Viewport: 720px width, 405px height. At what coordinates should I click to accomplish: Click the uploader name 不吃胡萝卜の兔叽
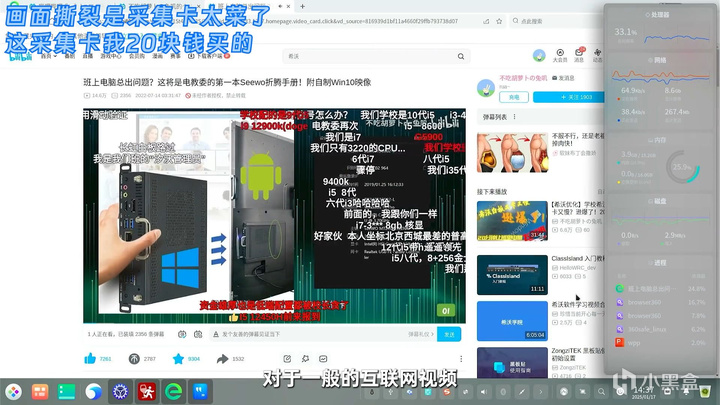click(x=523, y=78)
